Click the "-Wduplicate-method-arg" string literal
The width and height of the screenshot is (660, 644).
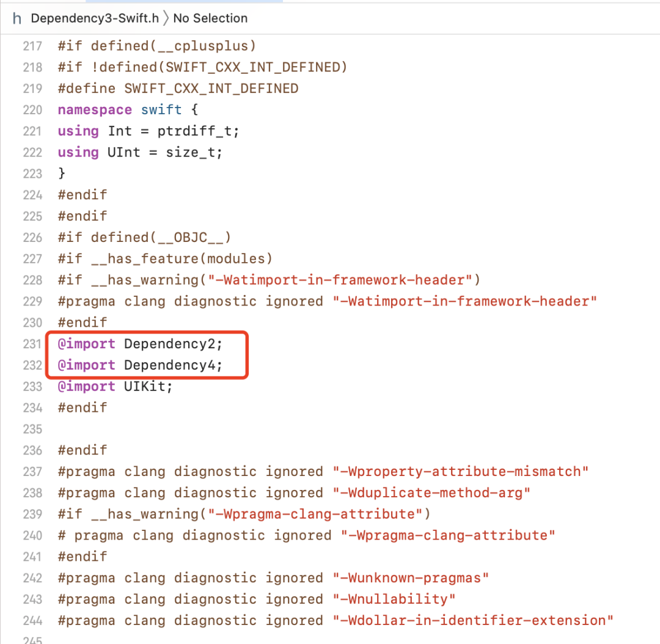pos(431,493)
